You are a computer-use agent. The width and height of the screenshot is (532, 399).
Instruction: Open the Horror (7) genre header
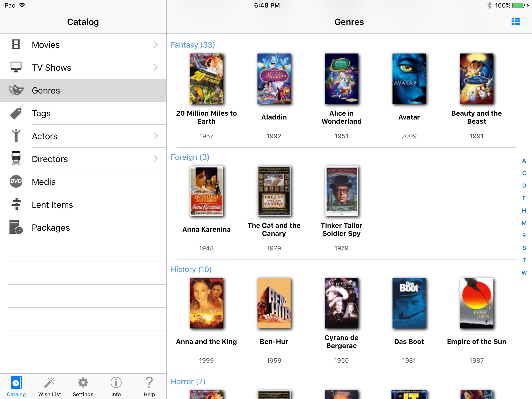click(x=188, y=382)
